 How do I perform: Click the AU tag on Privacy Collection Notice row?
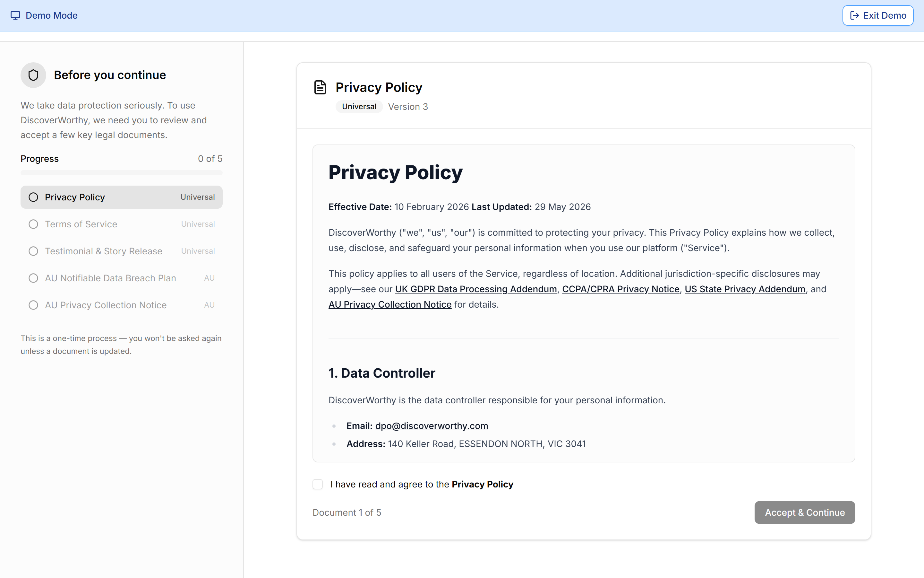(x=209, y=305)
